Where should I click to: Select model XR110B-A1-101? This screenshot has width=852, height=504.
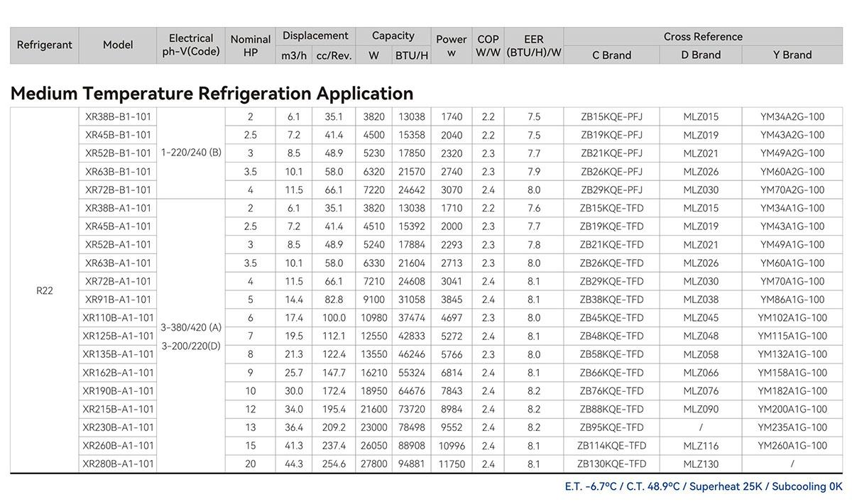pos(118,318)
